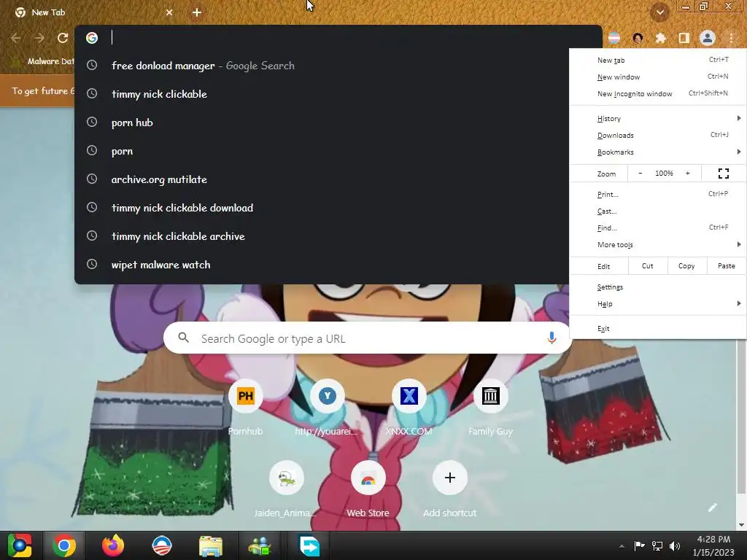Close the New Tab tab
This screenshot has height=560, width=747.
coord(169,12)
